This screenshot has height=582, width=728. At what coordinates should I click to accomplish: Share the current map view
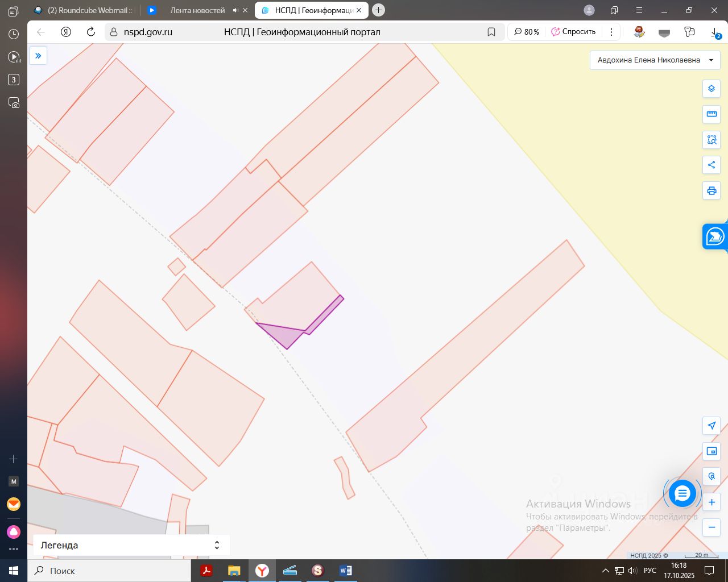712,165
